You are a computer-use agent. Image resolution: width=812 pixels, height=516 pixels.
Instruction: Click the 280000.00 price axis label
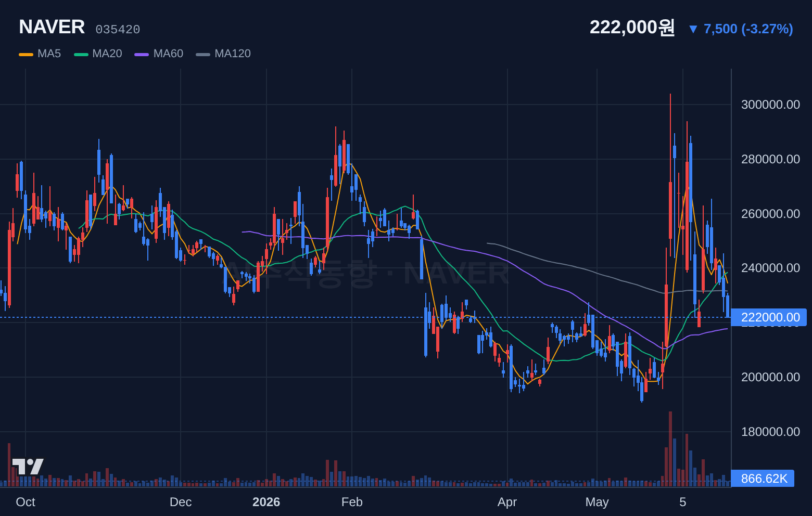(x=770, y=159)
